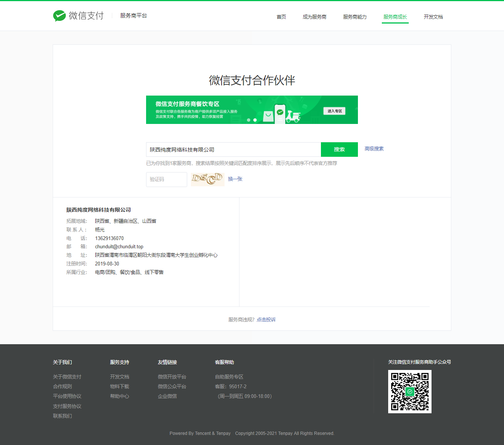Click the DgCD captcha image
Image resolution: width=504 pixels, height=445 pixels.
208,179
